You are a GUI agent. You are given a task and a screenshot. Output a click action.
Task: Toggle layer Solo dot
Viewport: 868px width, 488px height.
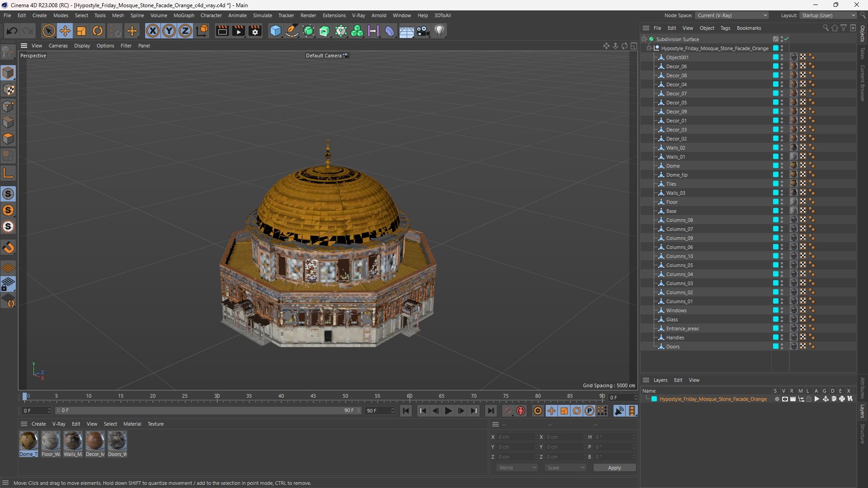pos(777,399)
